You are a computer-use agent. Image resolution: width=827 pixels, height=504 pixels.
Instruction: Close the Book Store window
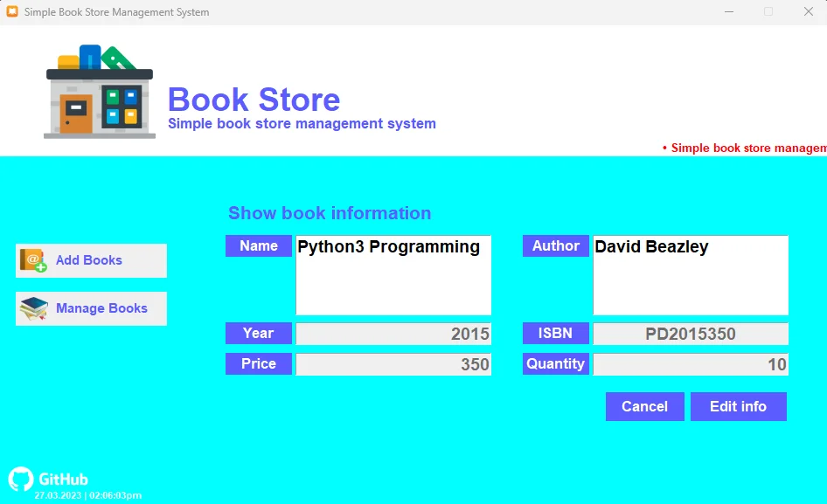[x=808, y=11]
